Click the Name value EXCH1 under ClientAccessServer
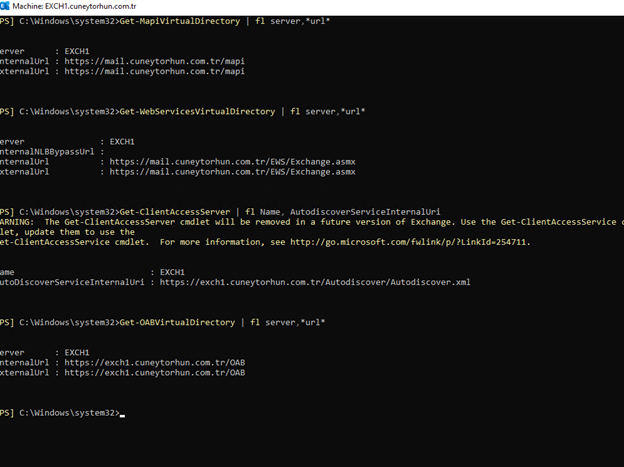624x467 pixels. tap(172, 272)
